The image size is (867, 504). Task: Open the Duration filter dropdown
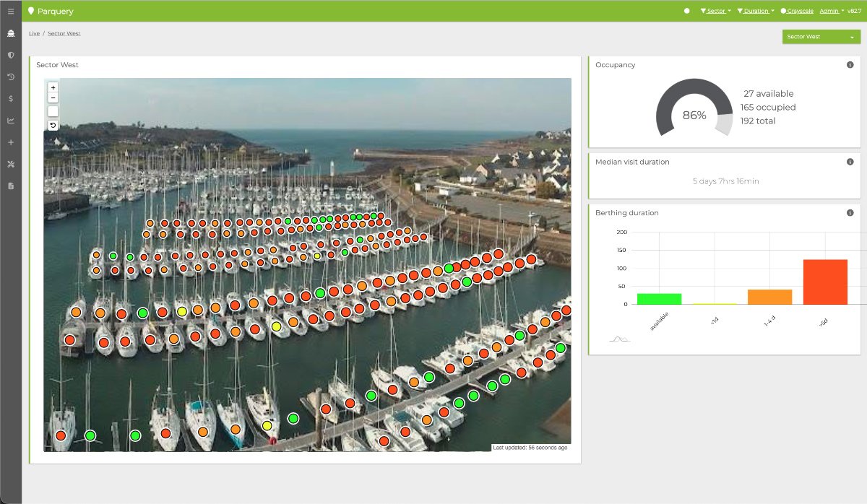(754, 10)
